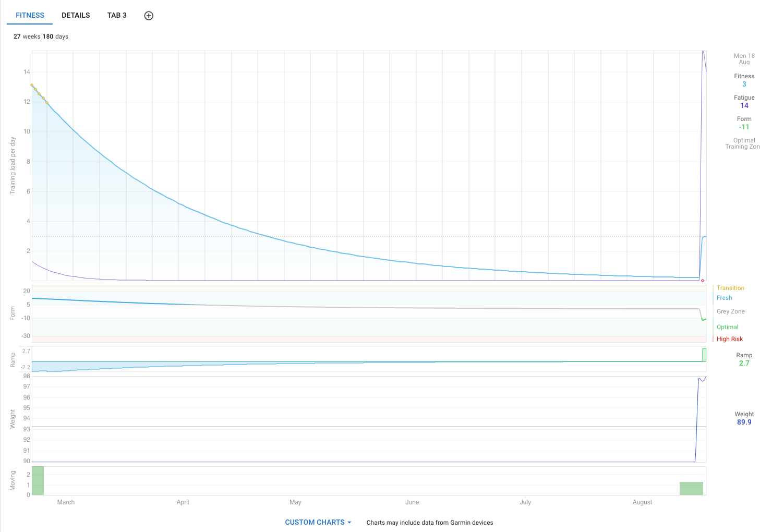This screenshot has width=760, height=532.
Task: Click the 27 weeks 180 days range text
Action: coord(41,37)
